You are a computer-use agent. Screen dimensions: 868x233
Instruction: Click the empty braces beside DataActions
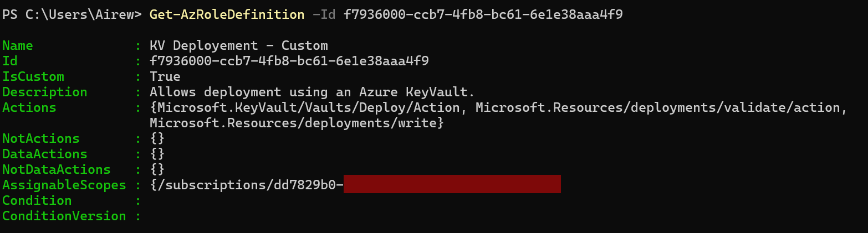[x=157, y=154]
